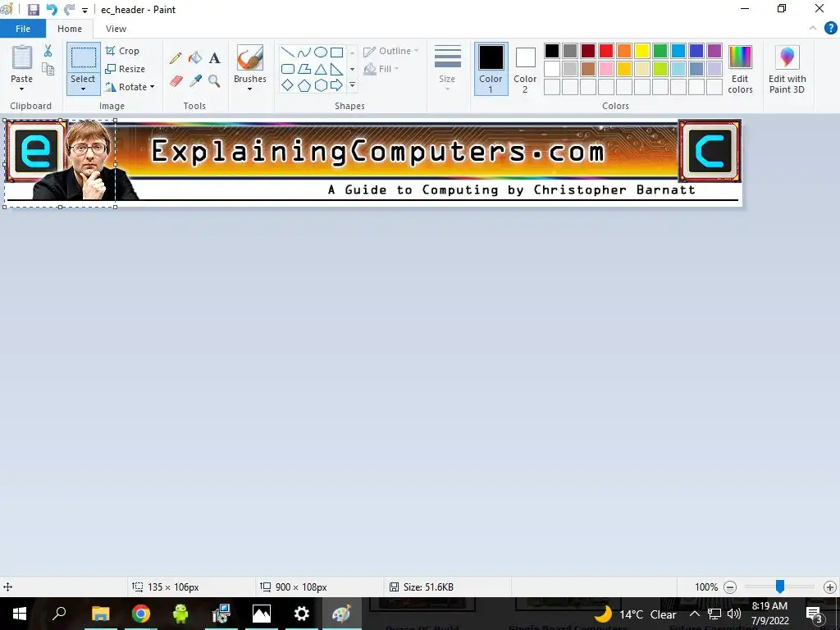The image size is (840, 630).
Task: Collapse the ribbon with the chevron
Action: point(813,29)
